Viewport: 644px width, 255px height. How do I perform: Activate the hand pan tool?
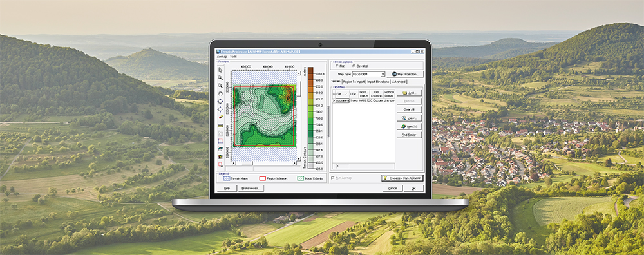220,93
